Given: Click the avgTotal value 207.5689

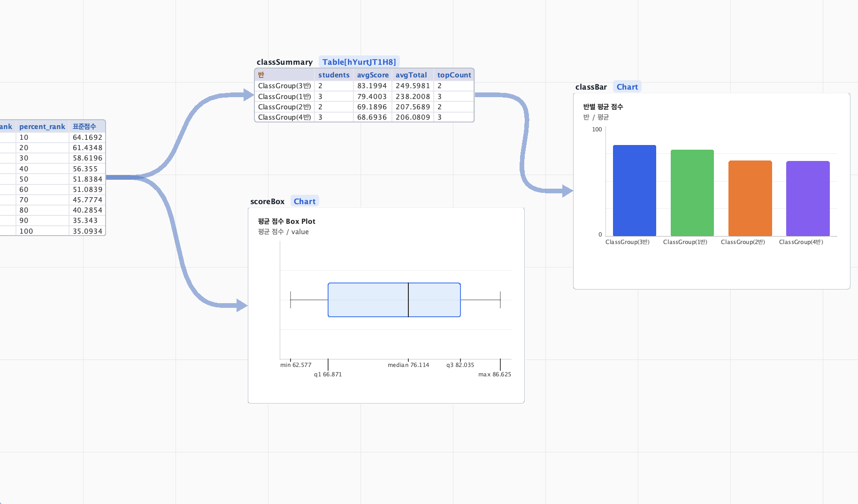Looking at the screenshot, I should [x=413, y=107].
